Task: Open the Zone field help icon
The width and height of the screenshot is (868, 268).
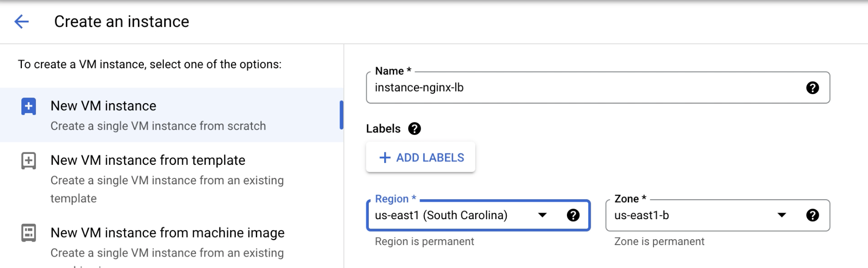Action: point(812,215)
